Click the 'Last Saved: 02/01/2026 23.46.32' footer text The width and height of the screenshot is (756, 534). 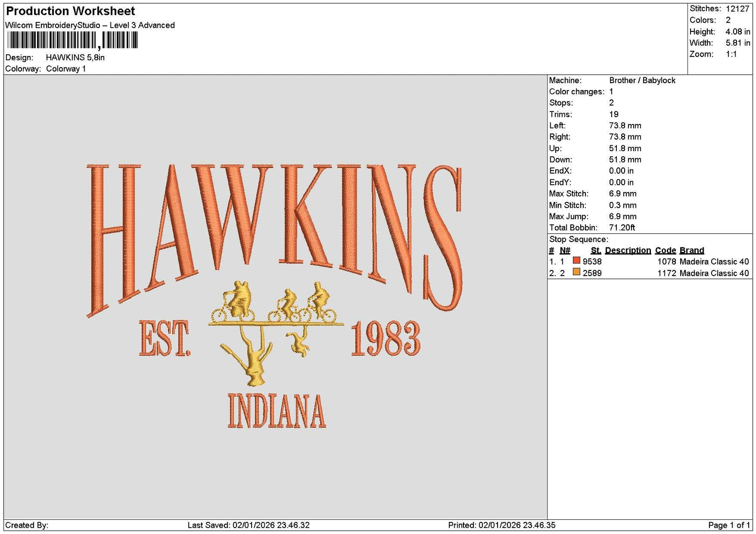coord(249,525)
